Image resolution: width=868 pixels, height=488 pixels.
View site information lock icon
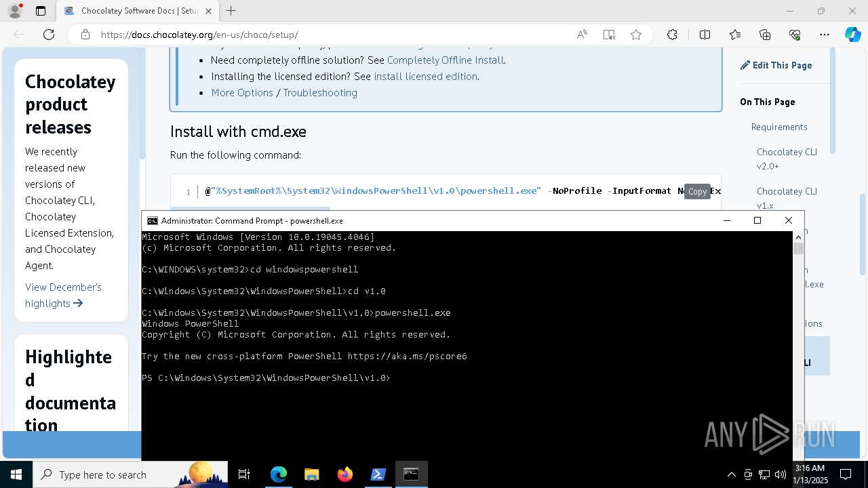click(x=85, y=35)
